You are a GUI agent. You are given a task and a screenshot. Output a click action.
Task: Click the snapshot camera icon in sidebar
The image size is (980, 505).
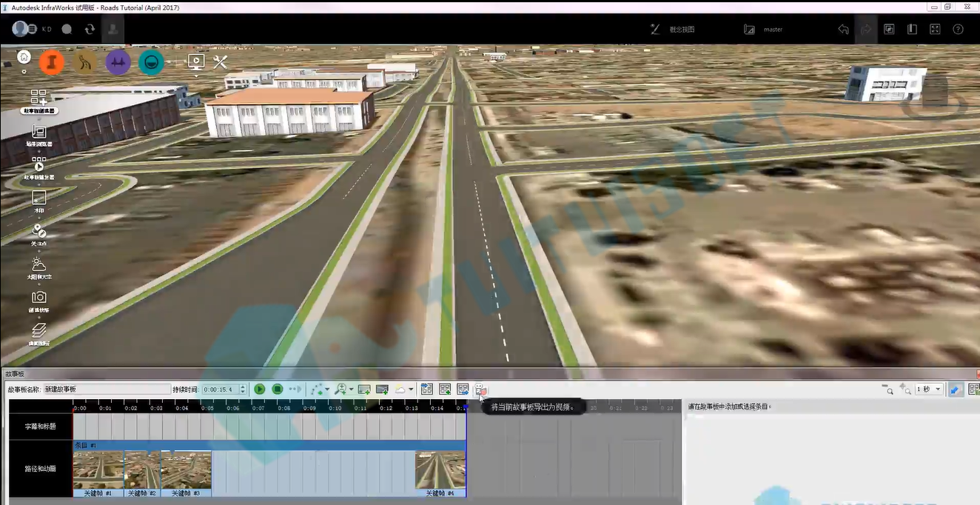(38, 301)
